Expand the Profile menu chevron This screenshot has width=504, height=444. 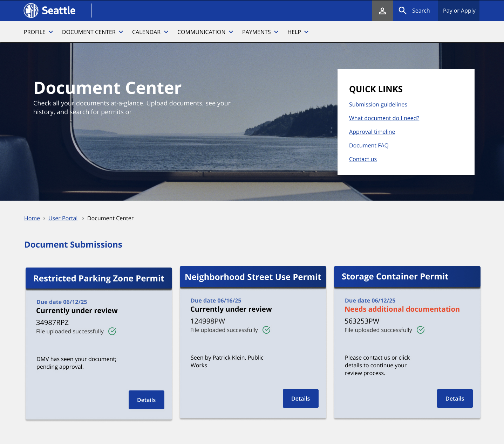click(51, 32)
